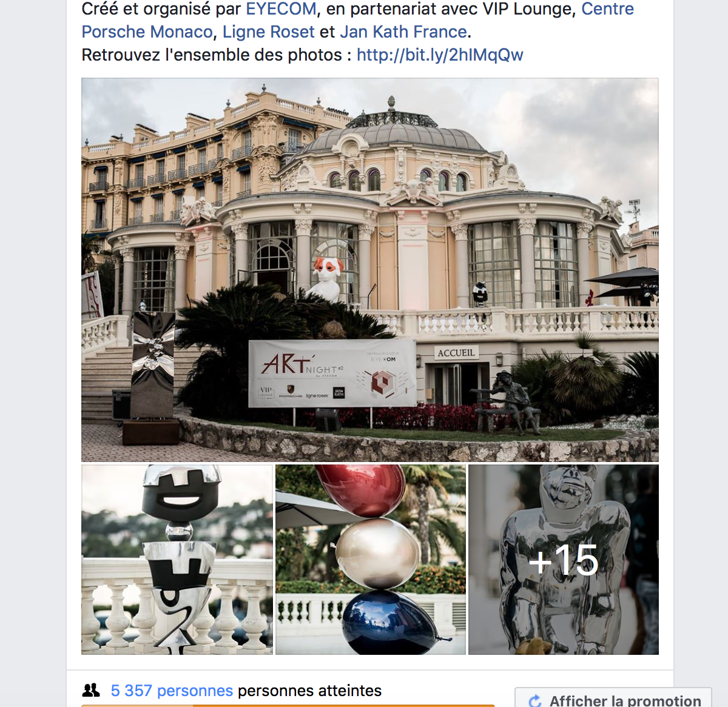Follow the bit.ly/2hlMqQw photos link

click(x=440, y=55)
